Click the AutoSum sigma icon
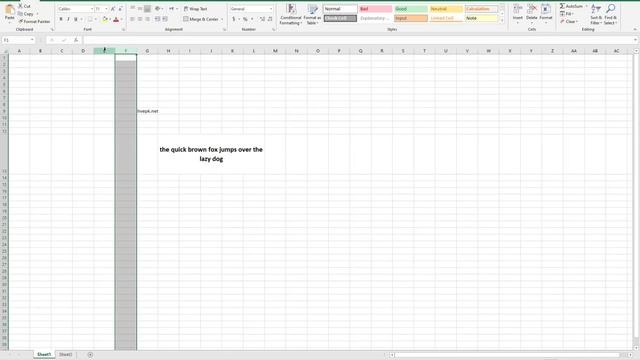The height and width of the screenshot is (360, 640). tap(562, 6)
